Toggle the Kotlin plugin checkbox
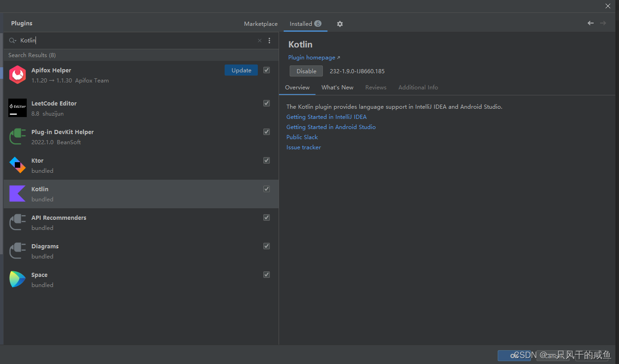This screenshot has height=364, width=619. pyautogui.click(x=267, y=189)
